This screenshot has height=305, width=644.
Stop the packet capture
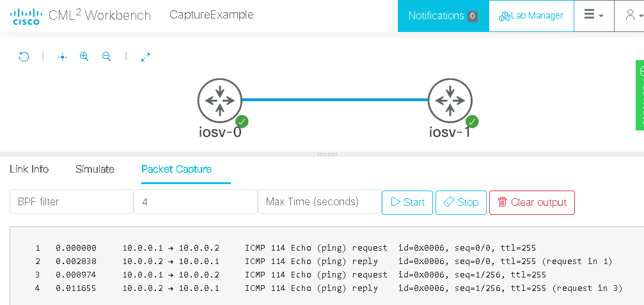(461, 203)
